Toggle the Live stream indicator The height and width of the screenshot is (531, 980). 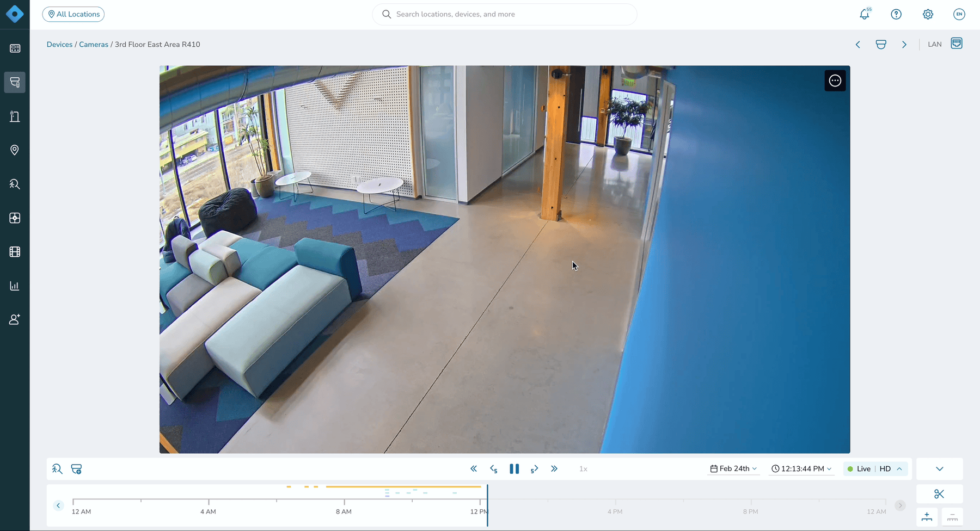pyautogui.click(x=859, y=469)
